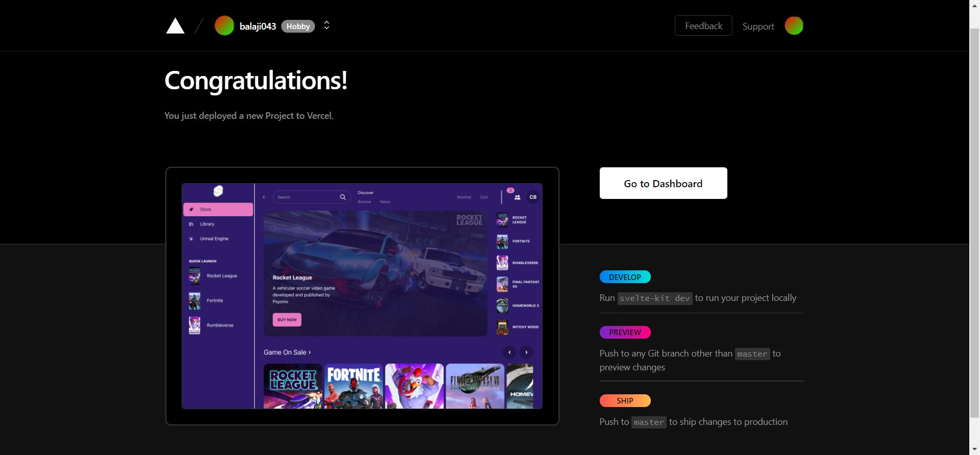Screen dimensions: 980x455
Task: Click the Hobby plan badge
Action: (x=298, y=26)
